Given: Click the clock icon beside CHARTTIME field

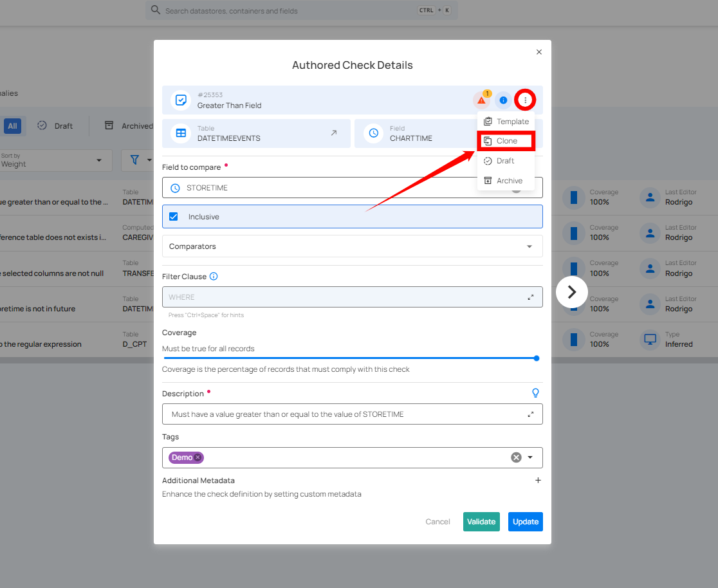Looking at the screenshot, I should (x=374, y=133).
